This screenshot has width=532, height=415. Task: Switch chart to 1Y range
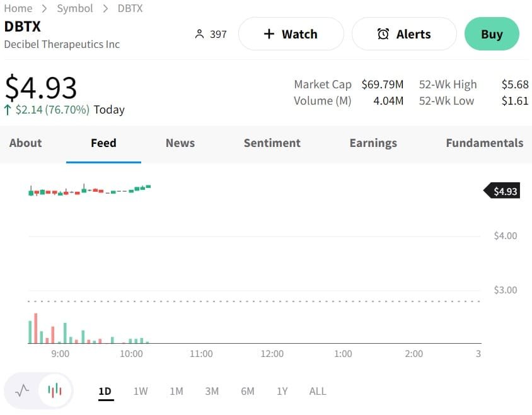[282, 391]
